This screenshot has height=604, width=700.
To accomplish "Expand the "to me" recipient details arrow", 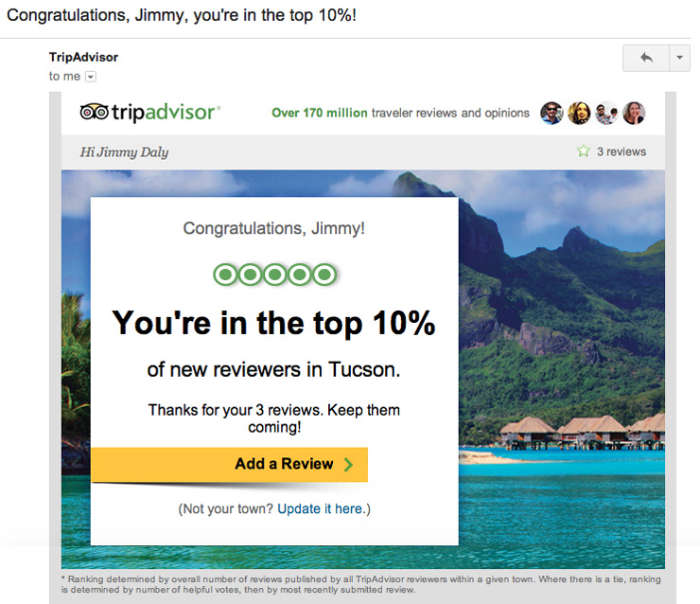I will 91,77.
